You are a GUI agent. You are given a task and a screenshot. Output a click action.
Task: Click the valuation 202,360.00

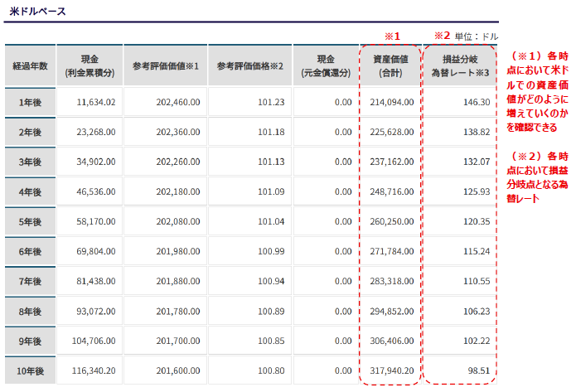coord(178,132)
